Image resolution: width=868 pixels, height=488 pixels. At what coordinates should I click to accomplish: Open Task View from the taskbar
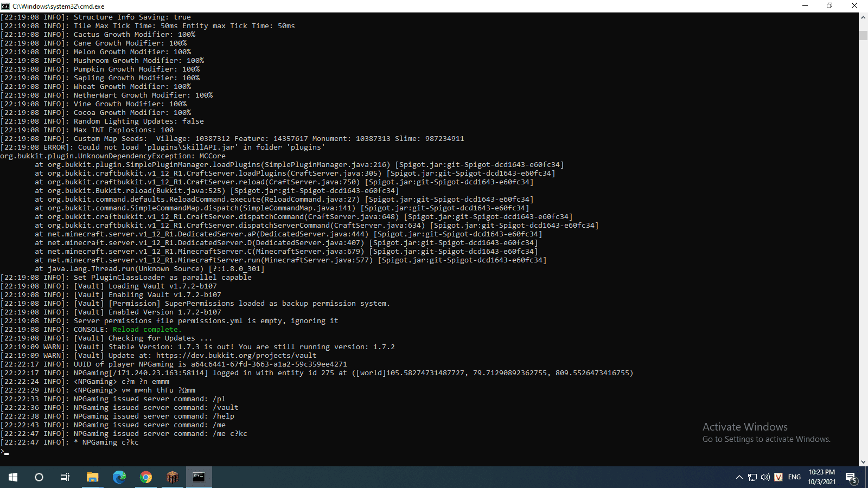pyautogui.click(x=65, y=477)
